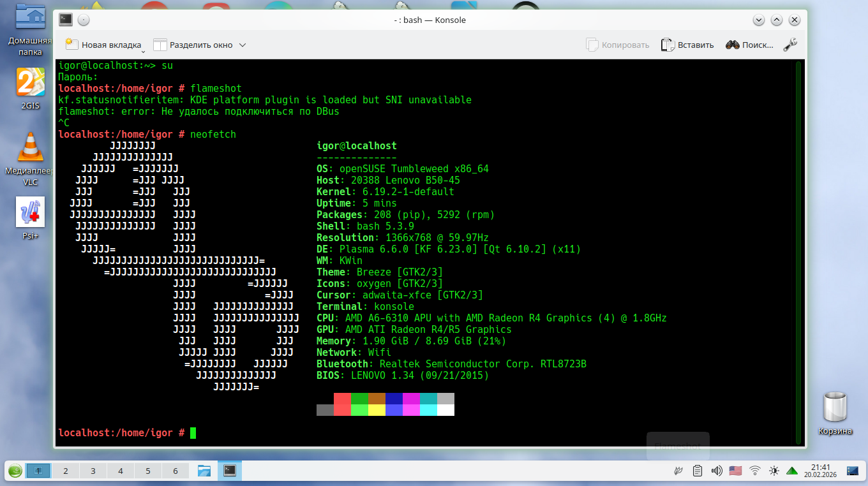Open the file manager from the taskbar

point(204,471)
